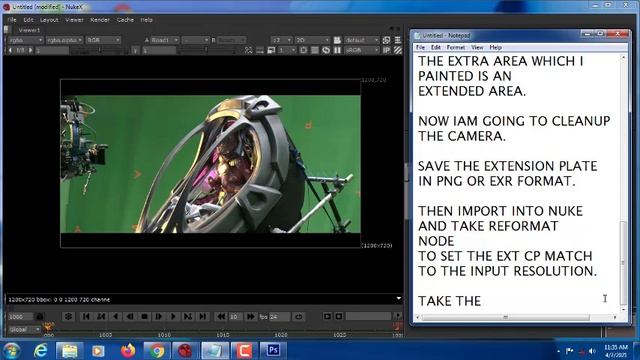Play backward
Image resolution: width=640 pixels, height=360 pixels.
click(x=116, y=316)
